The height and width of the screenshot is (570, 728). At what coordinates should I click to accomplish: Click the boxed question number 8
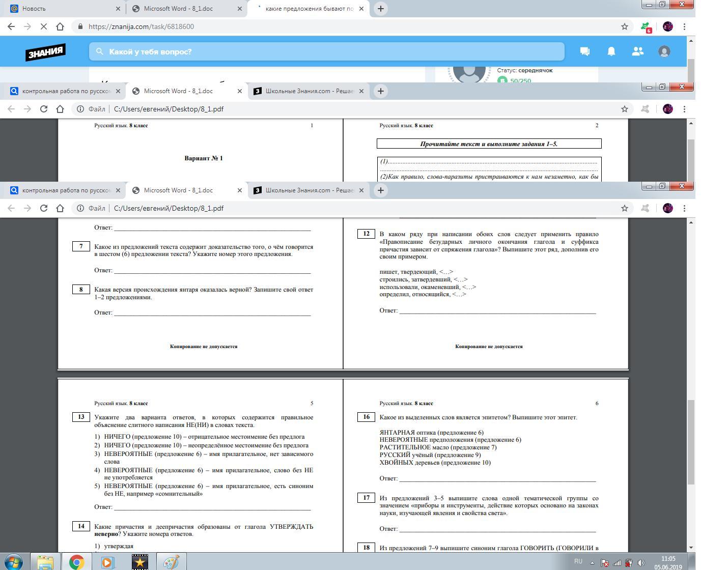[81, 289]
